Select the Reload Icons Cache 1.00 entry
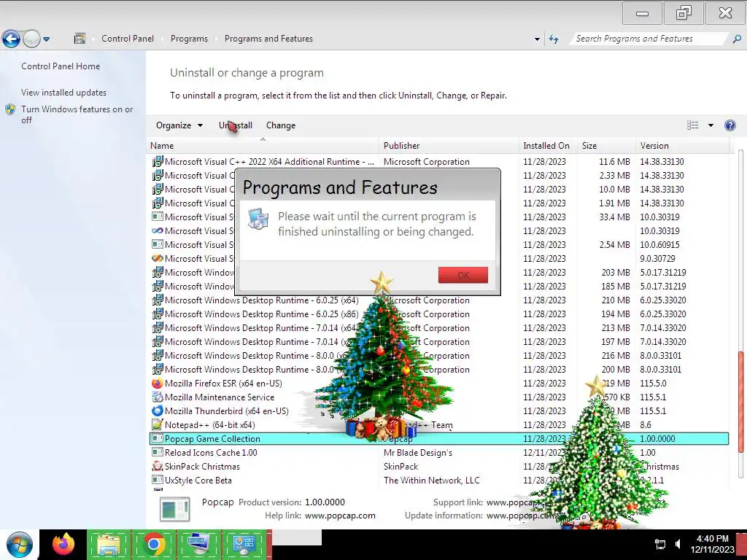The width and height of the screenshot is (747, 560). click(439, 452)
